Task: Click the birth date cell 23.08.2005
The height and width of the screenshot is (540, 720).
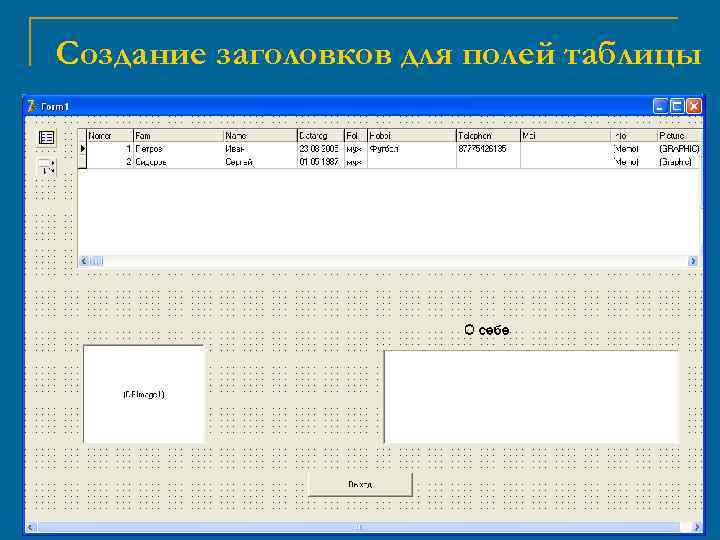Action: tap(321, 149)
